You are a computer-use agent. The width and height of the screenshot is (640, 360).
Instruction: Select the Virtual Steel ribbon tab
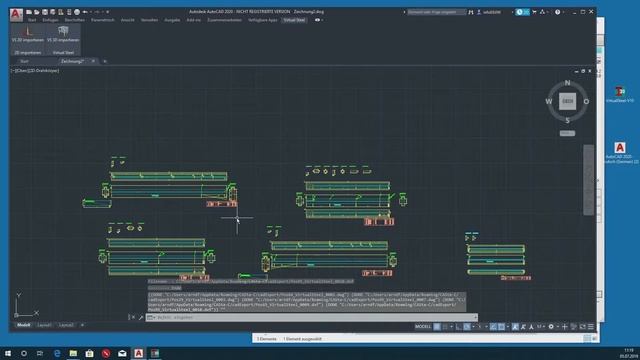pyautogui.click(x=294, y=20)
